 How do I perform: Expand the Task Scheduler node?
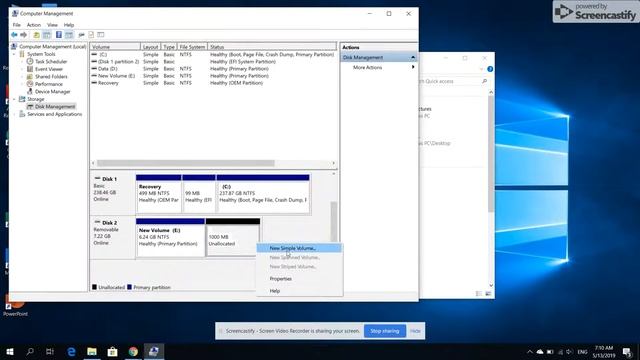[22, 62]
